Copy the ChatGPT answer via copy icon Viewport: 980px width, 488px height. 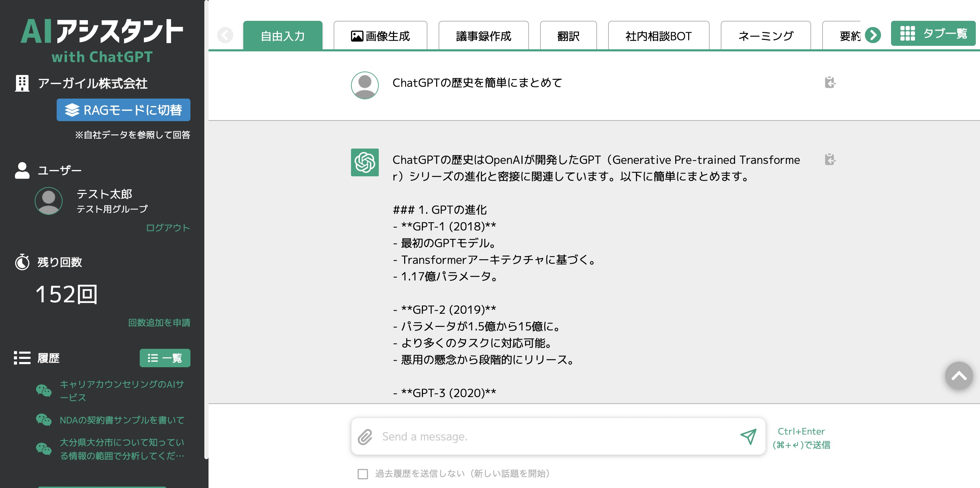(829, 159)
